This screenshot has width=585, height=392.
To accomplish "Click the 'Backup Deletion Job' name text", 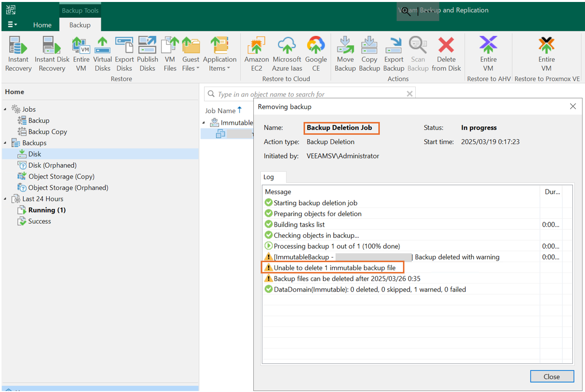I will (x=339, y=127).
